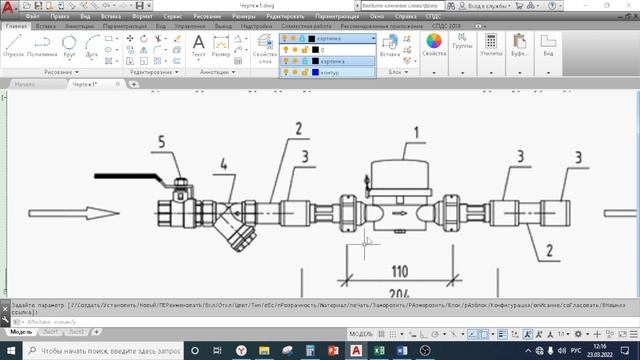640x360 pixels.
Task: Open Свойства слоя (Layer Properties)
Action: (x=265, y=49)
